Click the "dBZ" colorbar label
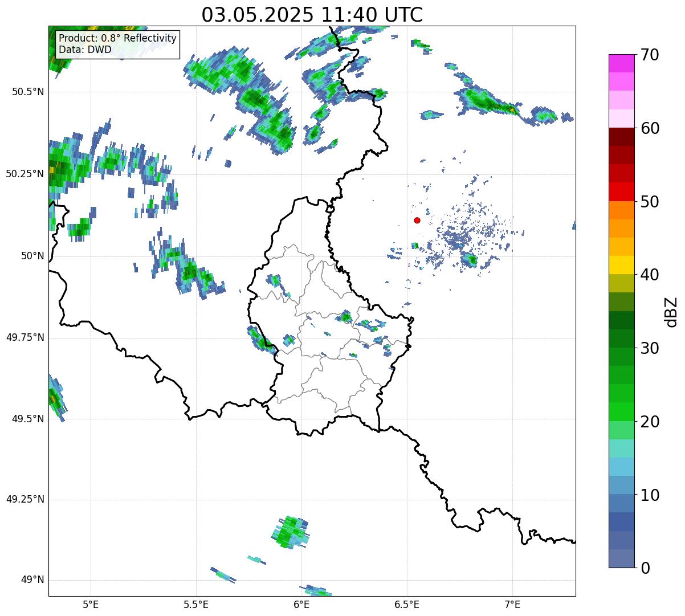 pyautogui.click(x=671, y=312)
